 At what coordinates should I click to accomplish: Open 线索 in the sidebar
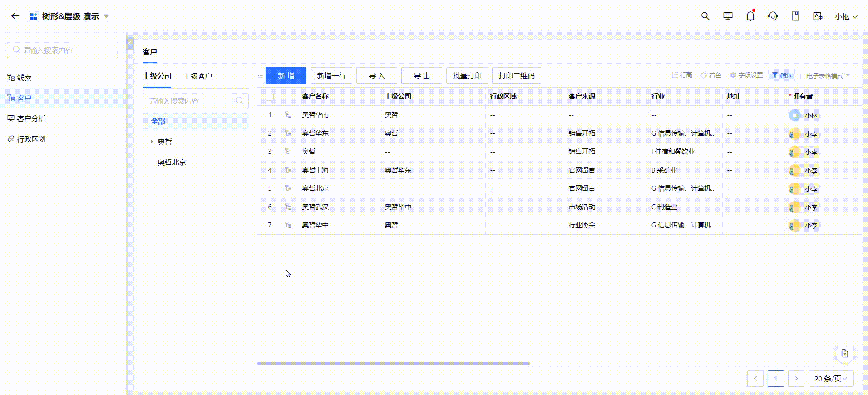(x=63, y=78)
